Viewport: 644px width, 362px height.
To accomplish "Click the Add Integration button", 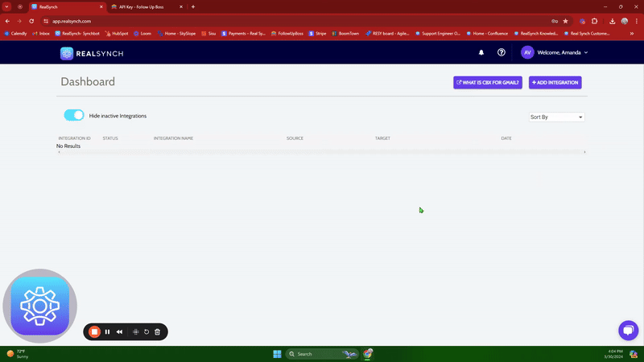I will (555, 82).
